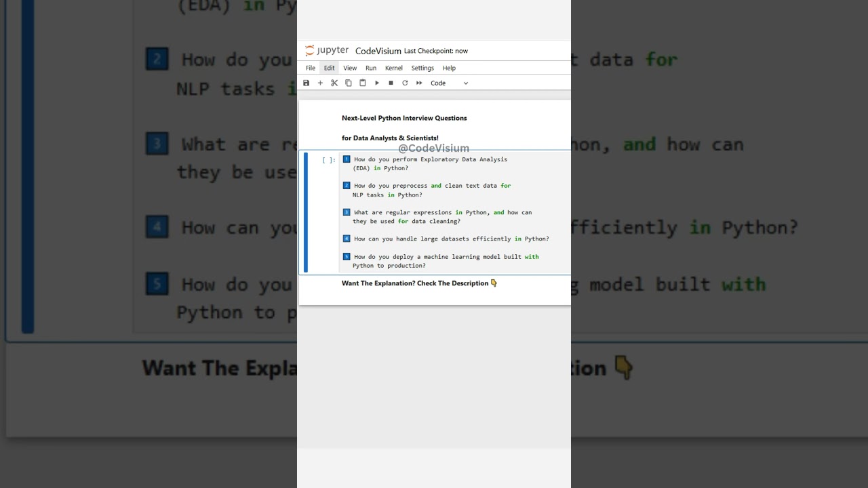Click question about deploying machine learning model

446,261
